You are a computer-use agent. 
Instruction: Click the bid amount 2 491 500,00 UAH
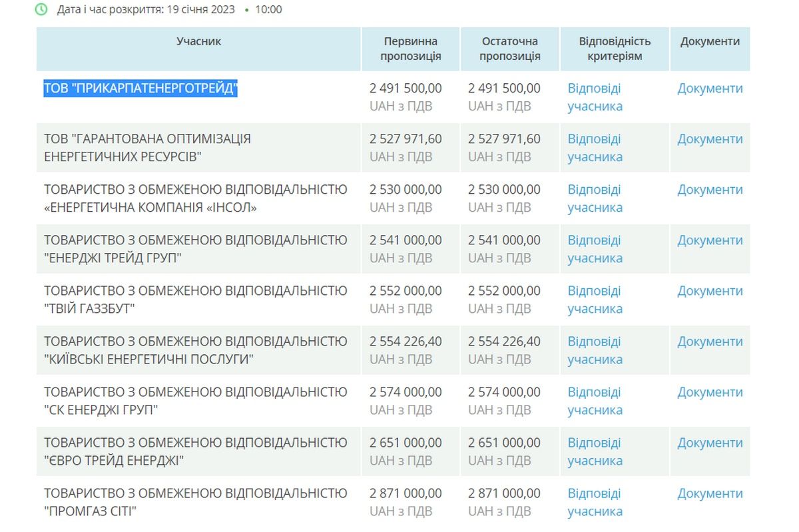tap(406, 88)
